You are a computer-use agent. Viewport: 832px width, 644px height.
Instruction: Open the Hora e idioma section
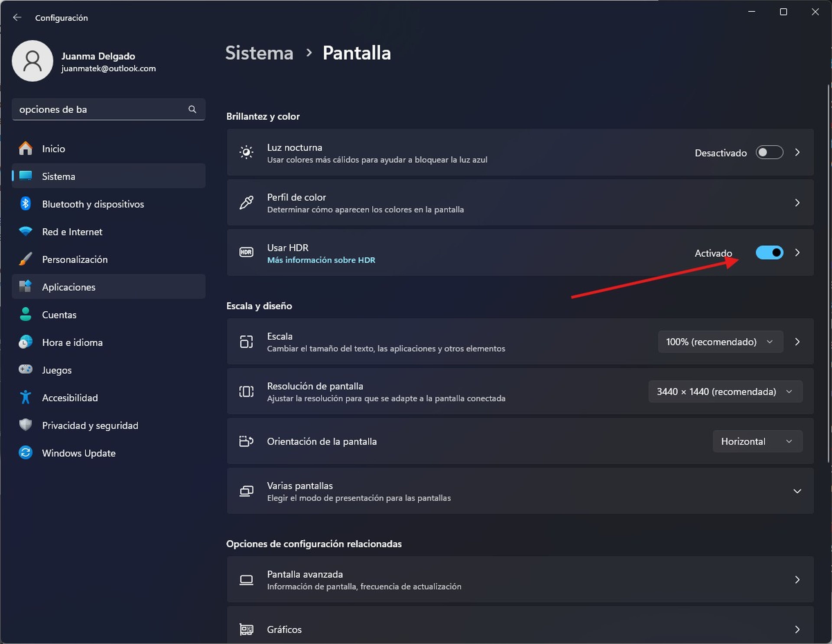click(x=109, y=342)
